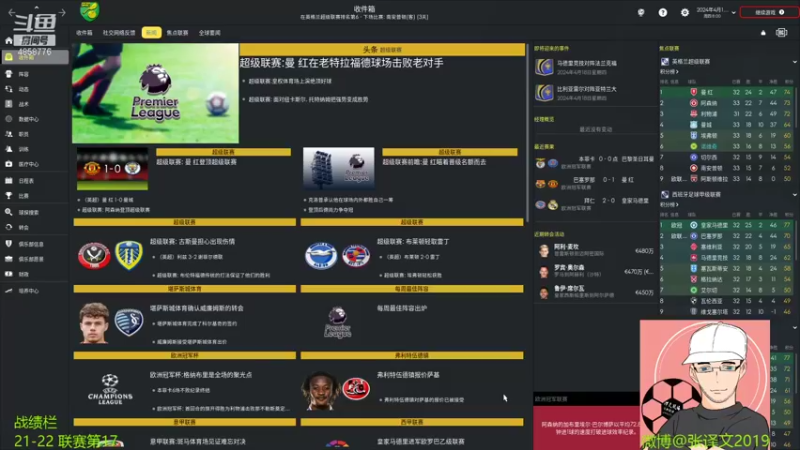Click the icon right of the bell
This screenshot has height=450, width=800.
tap(781, 33)
